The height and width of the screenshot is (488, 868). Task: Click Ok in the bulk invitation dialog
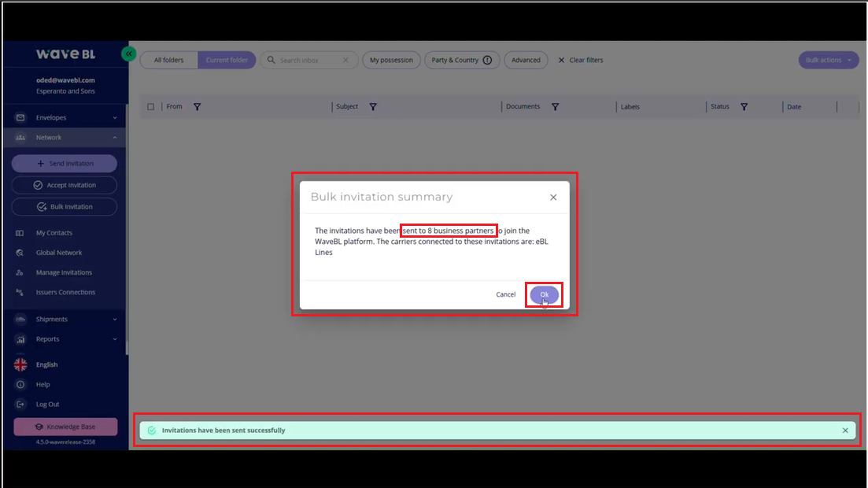pos(544,294)
